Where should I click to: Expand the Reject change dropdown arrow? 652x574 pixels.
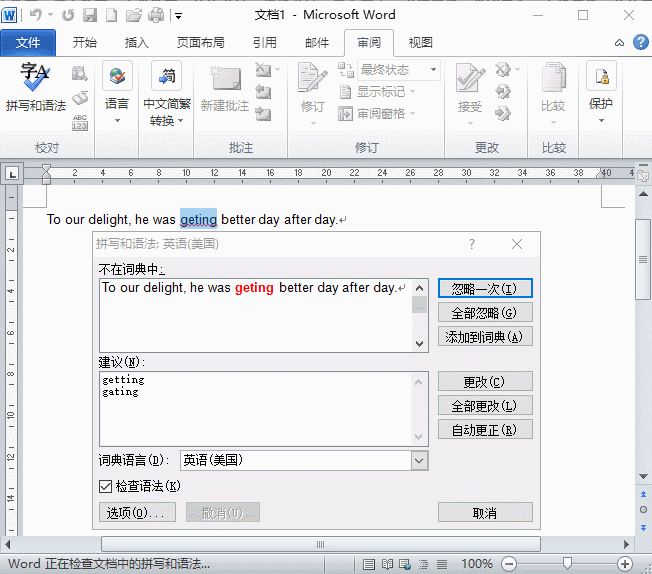point(517,69)
